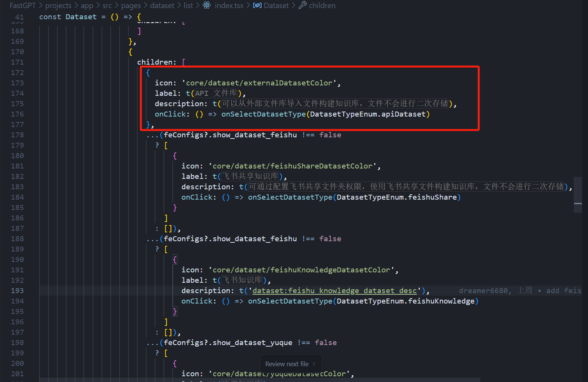Select the app breadcrumb folder
This screenshot has height=382, width=588.
point(87,5)
